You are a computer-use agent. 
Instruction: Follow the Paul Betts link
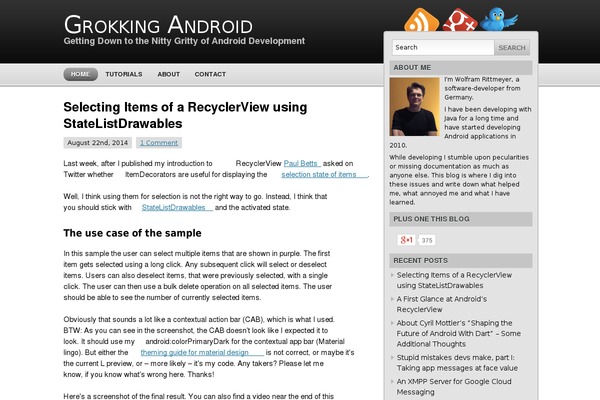302,163
